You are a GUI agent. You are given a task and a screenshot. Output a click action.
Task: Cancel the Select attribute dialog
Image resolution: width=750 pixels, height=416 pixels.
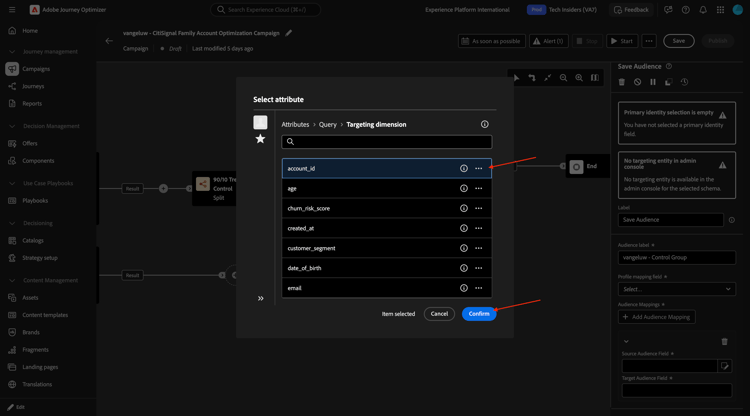(x=439, y=314)
